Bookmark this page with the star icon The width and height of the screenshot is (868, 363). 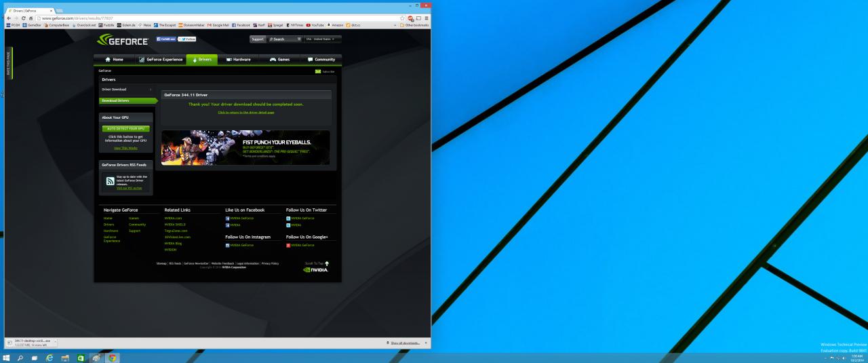click(x=402, y=18)
